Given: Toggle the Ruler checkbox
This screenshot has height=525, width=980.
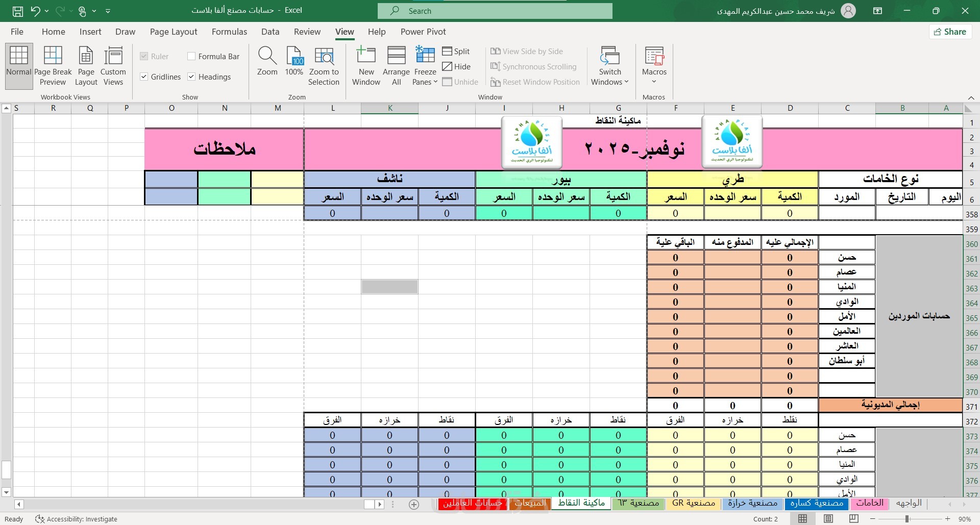Looking at the screenshot, I should tap(144, 56).
